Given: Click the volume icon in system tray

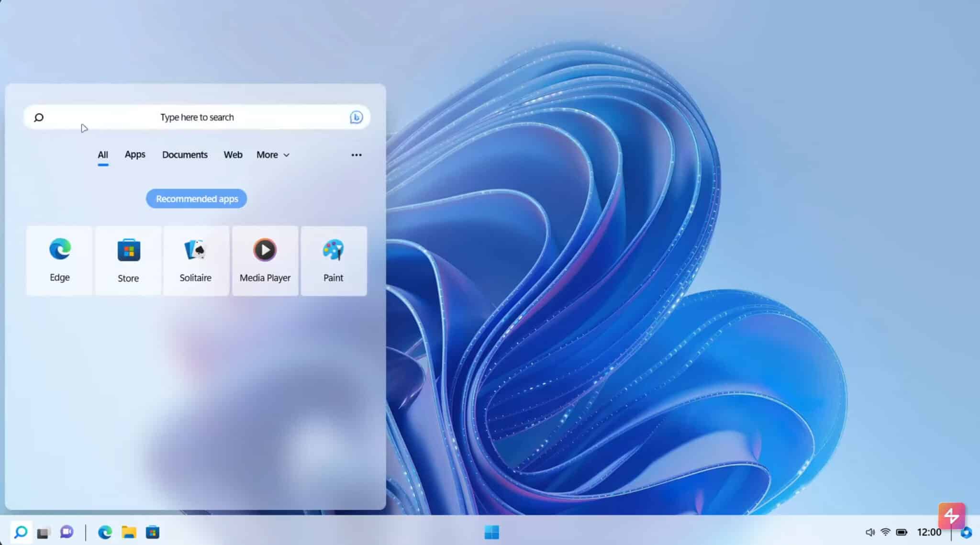Looking at the screenshot, I should [869, 532].
